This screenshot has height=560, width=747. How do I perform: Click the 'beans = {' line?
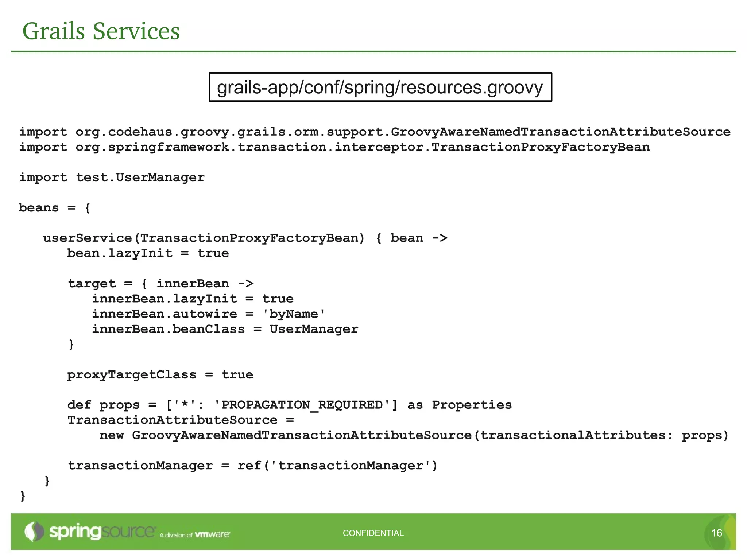tap(55, 208)
